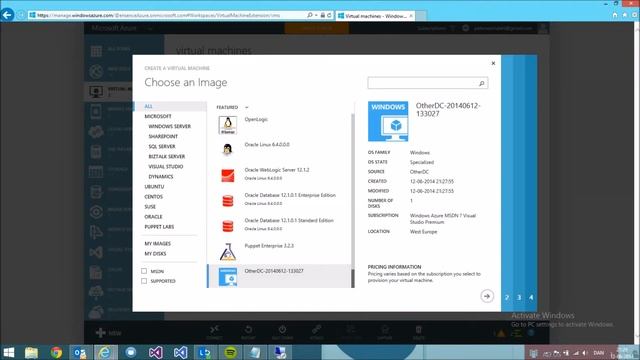
Task: Enable the SUPPORTED checkbox filter
Action: pyautogui.click(x=144, y=281)
